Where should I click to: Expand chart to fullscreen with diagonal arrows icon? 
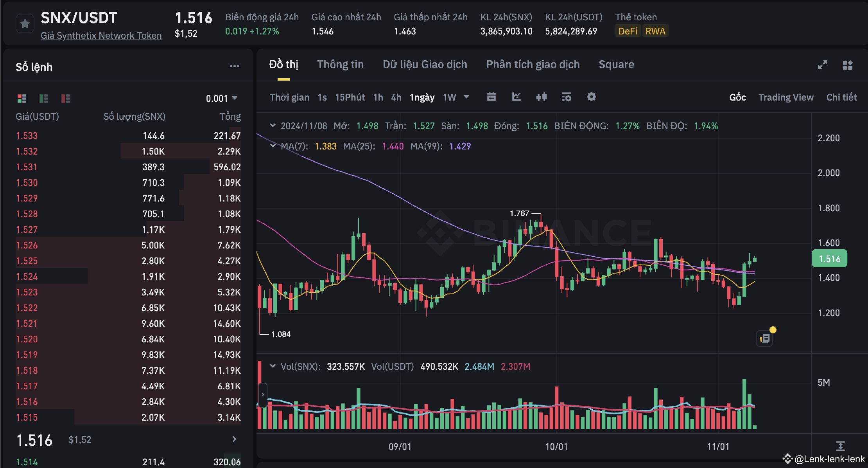(x=823, y=65)
